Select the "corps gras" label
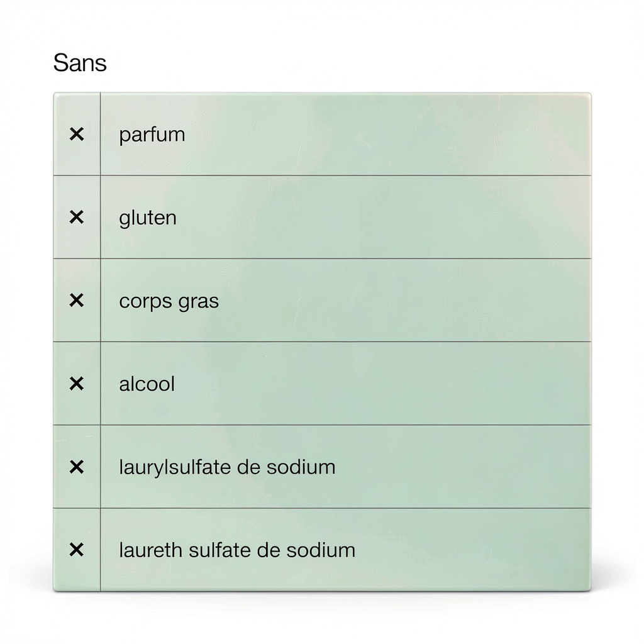This screenshot has height=644, width=644. tap(169, 302)
